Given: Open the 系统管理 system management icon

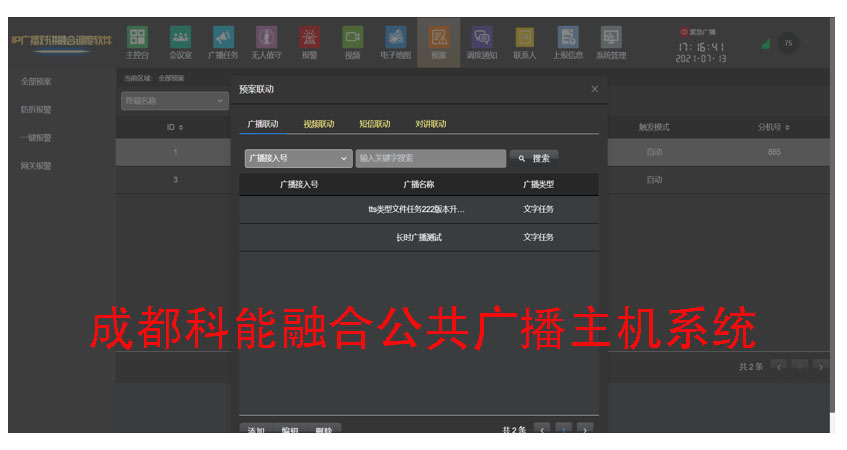Looking at the screenshot, I should point(611,43).
